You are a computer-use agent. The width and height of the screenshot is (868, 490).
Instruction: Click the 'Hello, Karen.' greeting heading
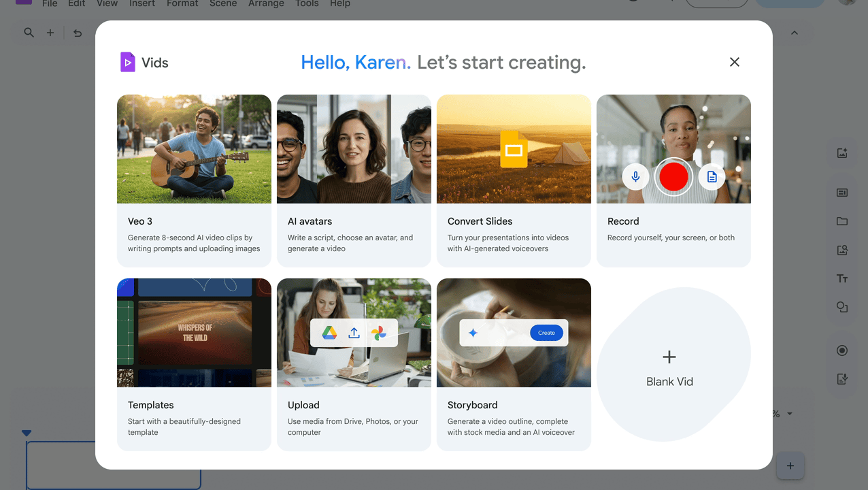356,63
